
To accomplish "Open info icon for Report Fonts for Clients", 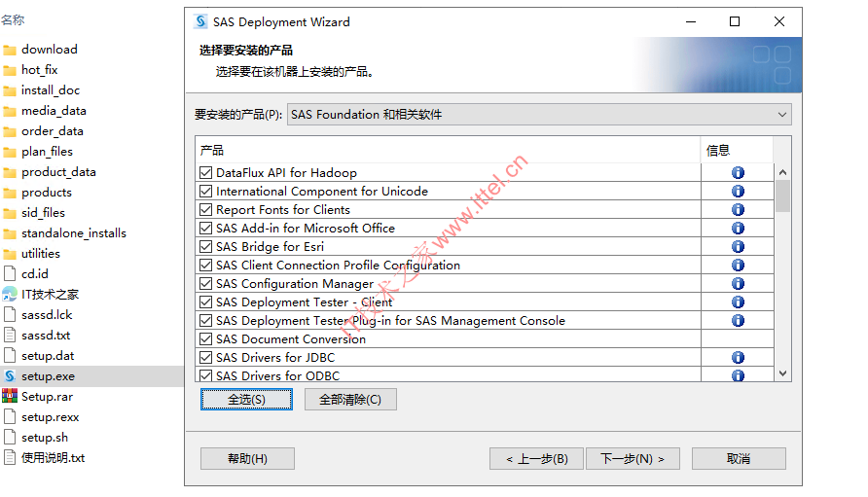I will pyautogui.click(x=738, y=210).
